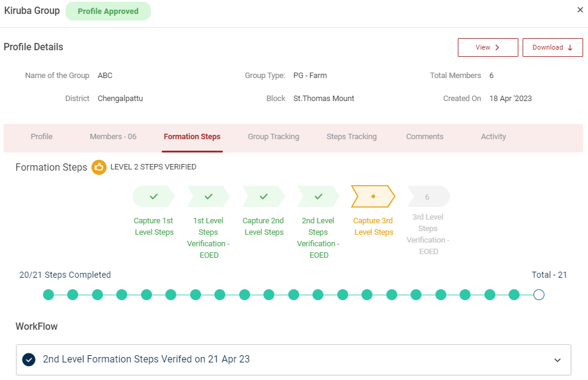Click the View button
The height and width of the screenshot is (380, 588).
(487, 47)
